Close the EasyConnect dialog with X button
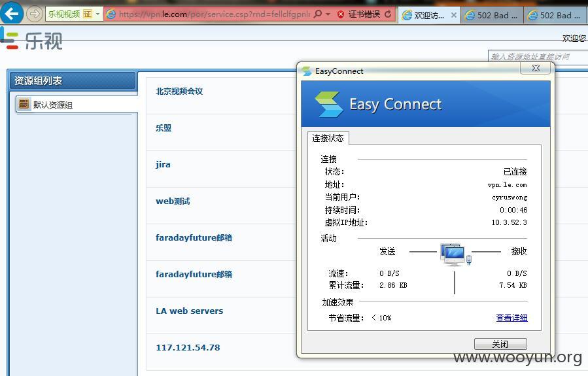This screenshot has height=376, width=588. tap(536, 68)
